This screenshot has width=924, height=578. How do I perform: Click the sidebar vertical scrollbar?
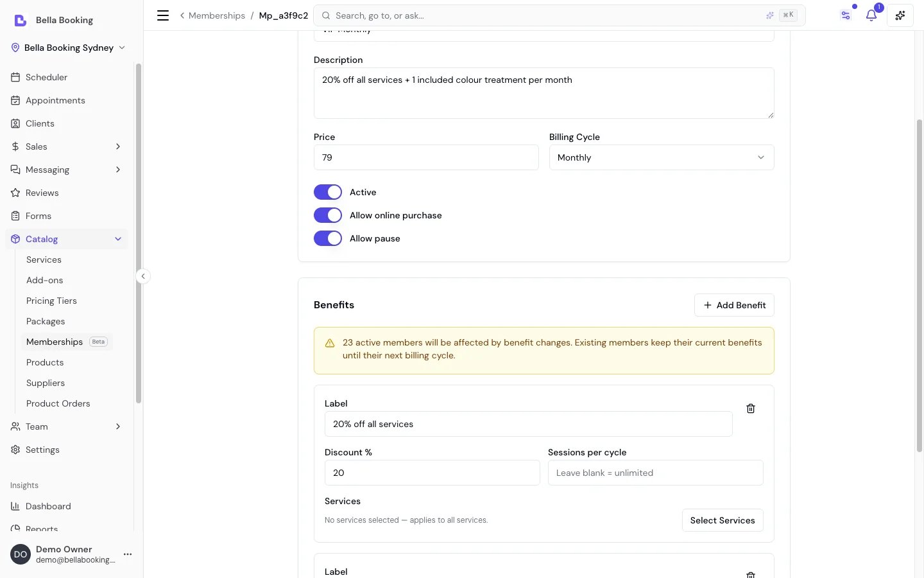pos(138,233)
